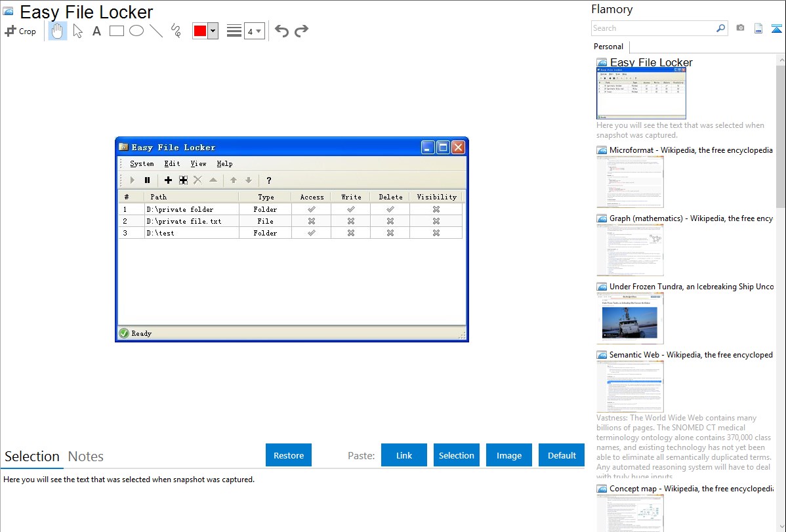Click the camera snapshot icon

click(741, 28)
